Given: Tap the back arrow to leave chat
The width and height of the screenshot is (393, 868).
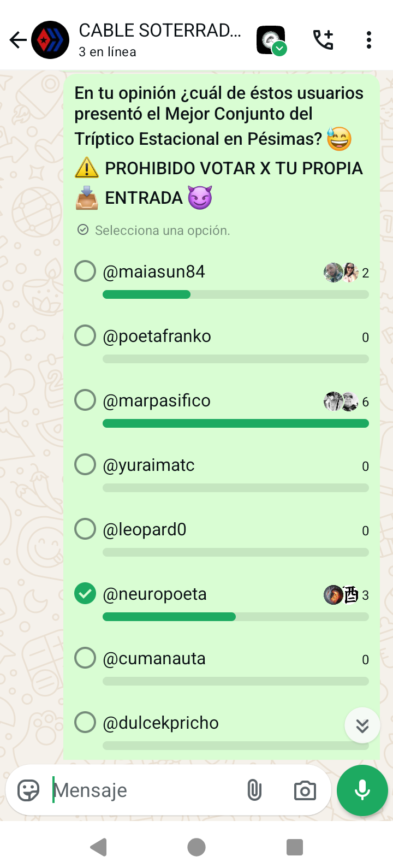Looking at the screenshot, I should [x=18, y=40].
